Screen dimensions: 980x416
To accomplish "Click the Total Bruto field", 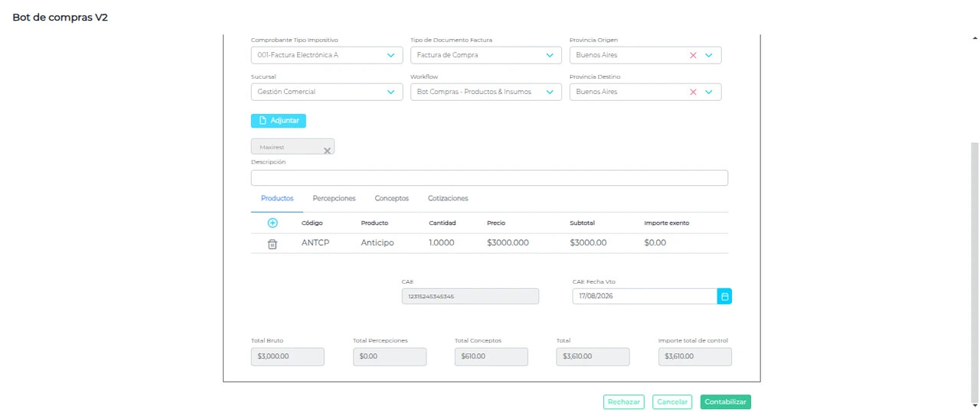I will (x=288, y=356).
